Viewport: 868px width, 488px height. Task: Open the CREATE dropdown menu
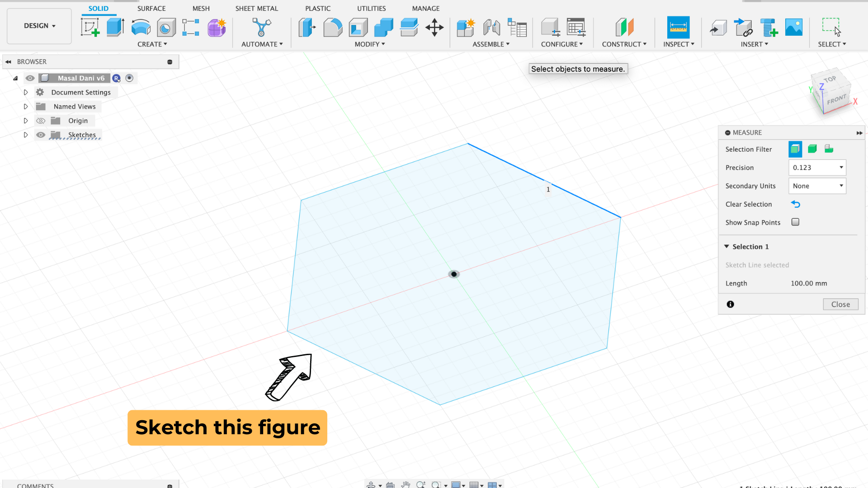(152, 44)
